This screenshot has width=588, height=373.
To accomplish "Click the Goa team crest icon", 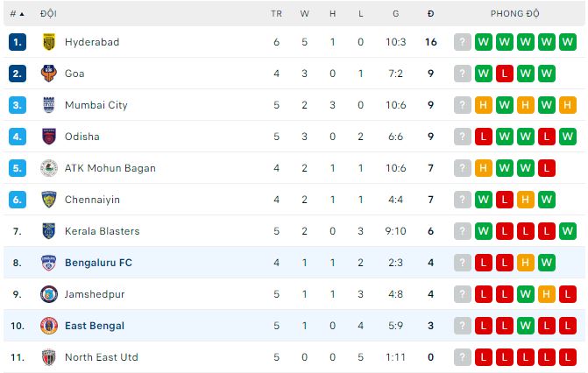I will 49,74.
